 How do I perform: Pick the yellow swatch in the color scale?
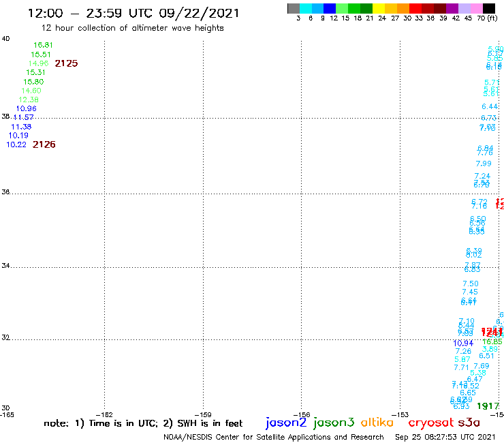click(379, 8)
